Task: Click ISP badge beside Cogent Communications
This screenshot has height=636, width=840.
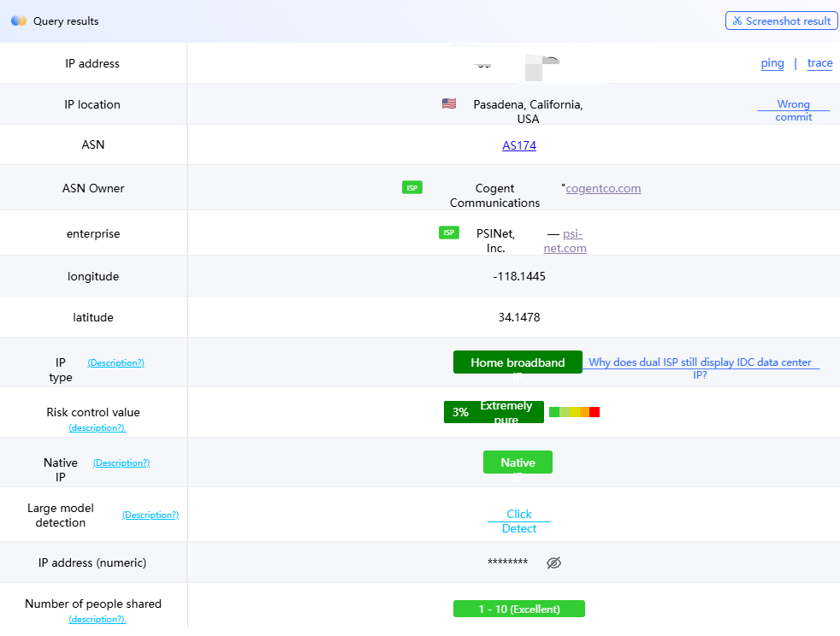Action: tap(412, 187)
